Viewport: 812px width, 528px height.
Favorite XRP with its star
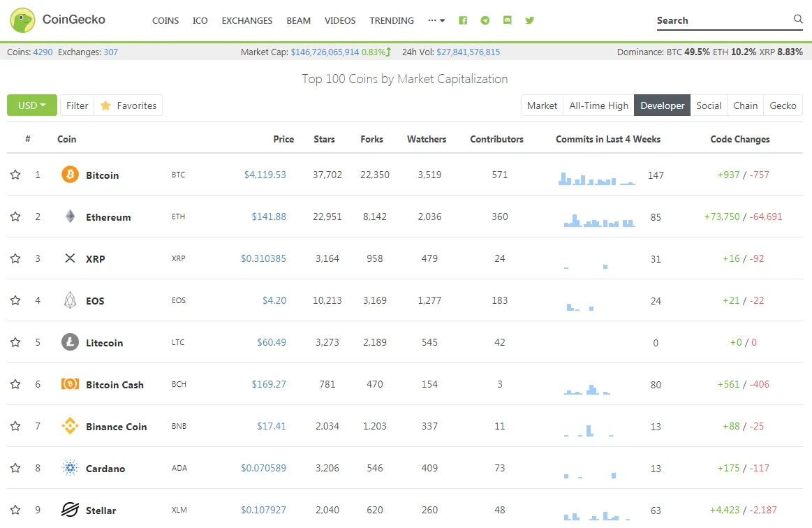click(x=15, y=258)
